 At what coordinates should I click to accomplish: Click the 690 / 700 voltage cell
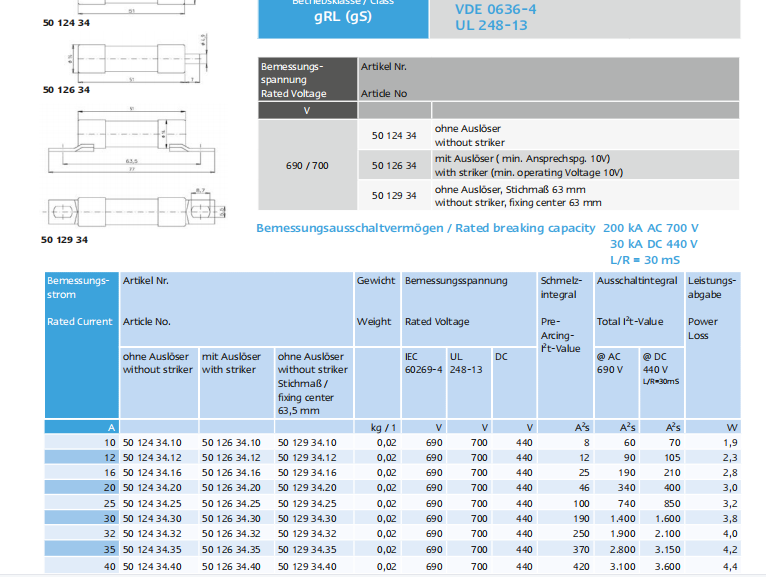point(307,166)
